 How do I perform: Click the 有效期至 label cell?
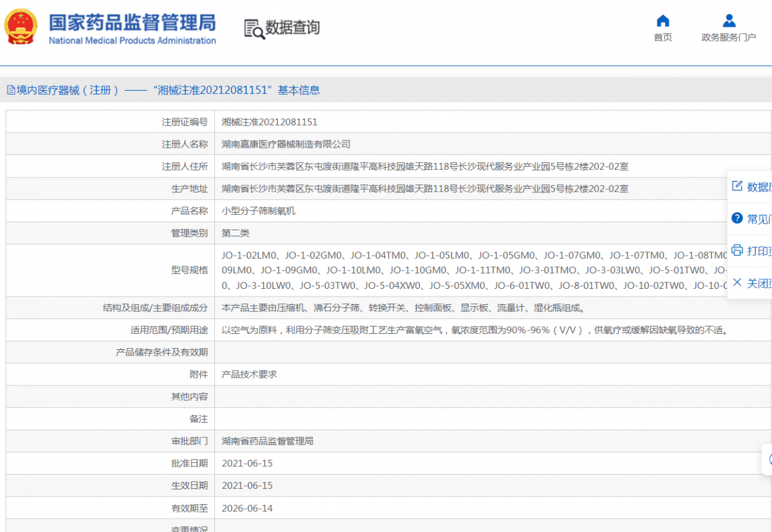tap(110, 508)
